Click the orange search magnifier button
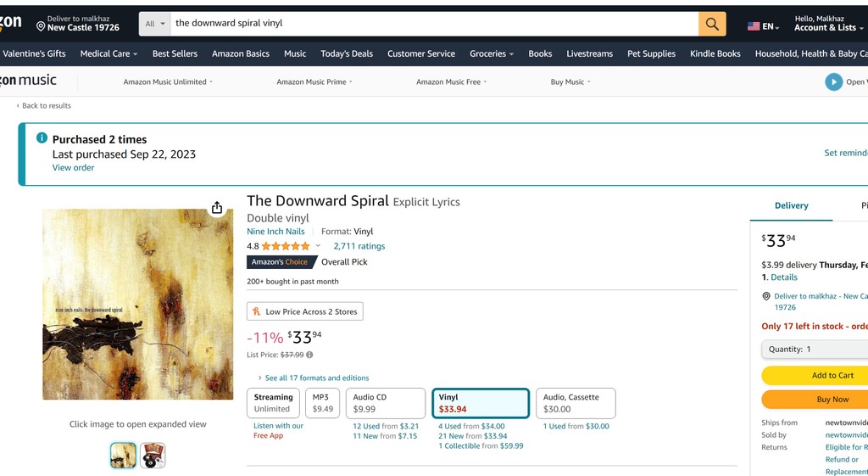The width and height of the screenshot is (868, 476). coord(712,24)
